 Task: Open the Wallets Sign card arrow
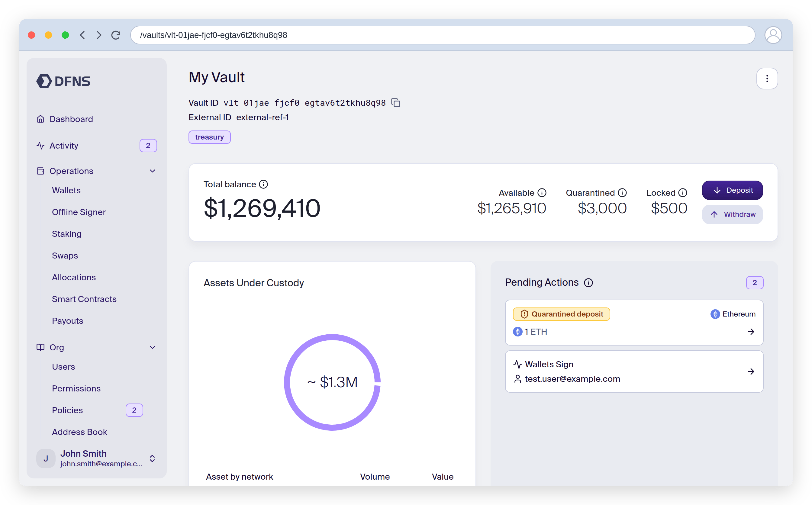[x=751, y=372]
